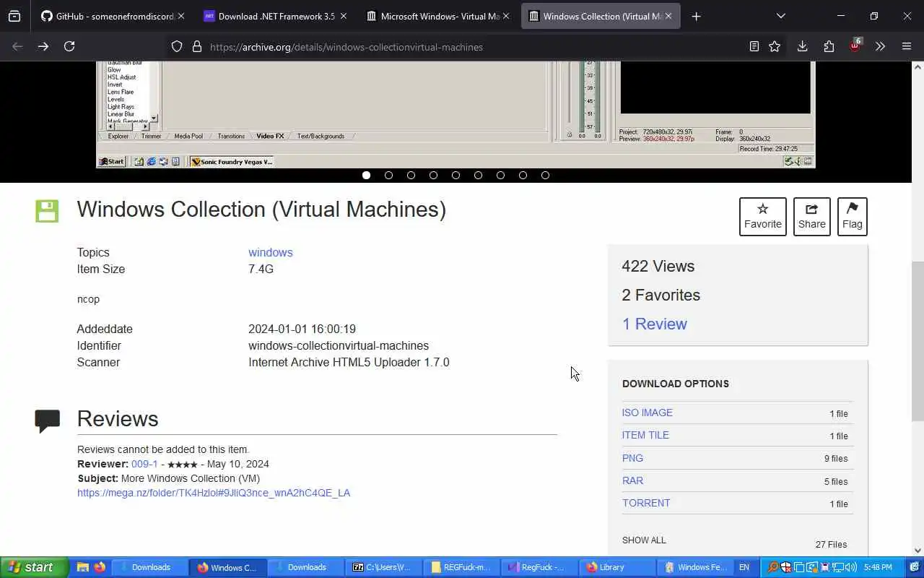The image size is (924, 578).
Task: Favorite this archive item
Action: pos(762,216)
